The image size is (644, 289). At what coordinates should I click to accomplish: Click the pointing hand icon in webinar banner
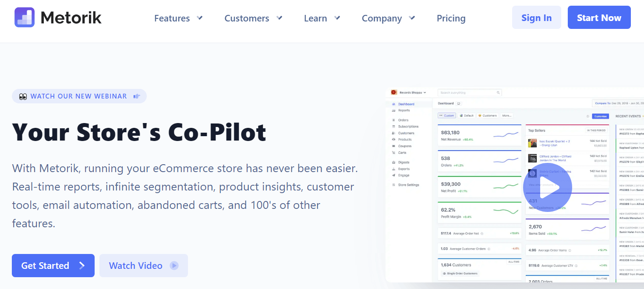[x=137, y=96]
